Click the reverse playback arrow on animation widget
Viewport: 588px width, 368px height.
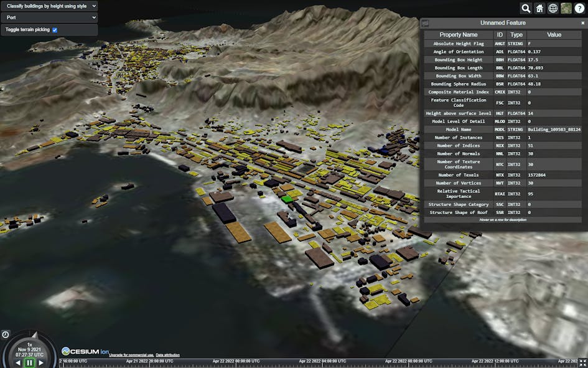coord(19,362)
